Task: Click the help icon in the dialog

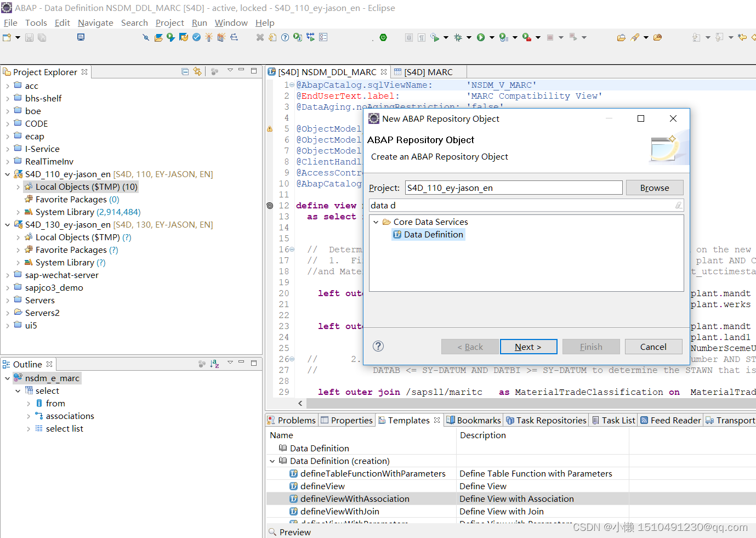Action: click(378, 346)
